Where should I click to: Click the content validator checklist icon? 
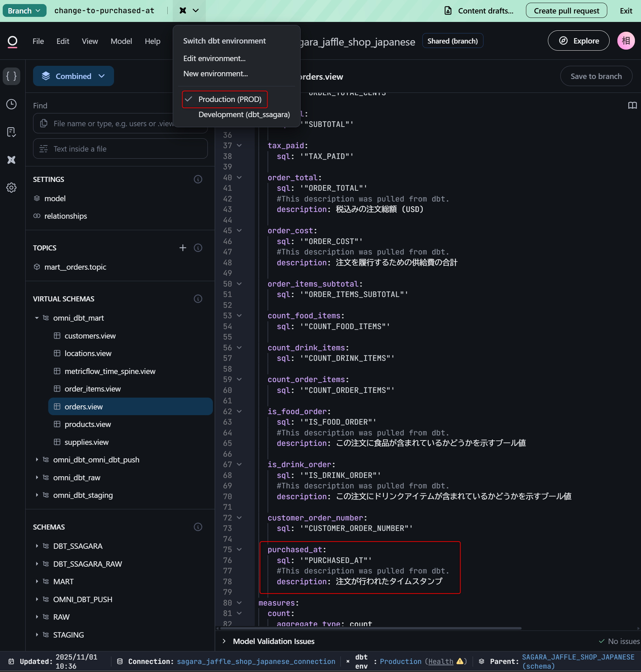coord(11,132)
